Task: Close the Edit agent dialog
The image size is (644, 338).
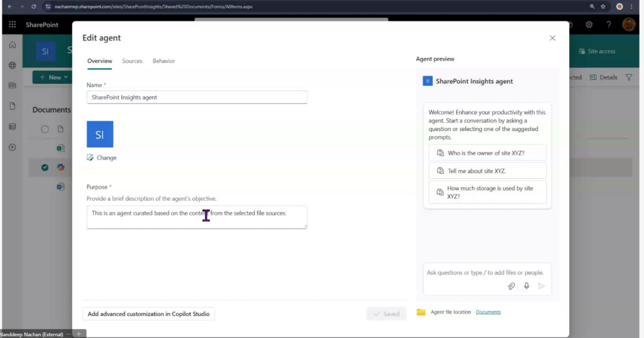Action: click(x=552, y=38)
